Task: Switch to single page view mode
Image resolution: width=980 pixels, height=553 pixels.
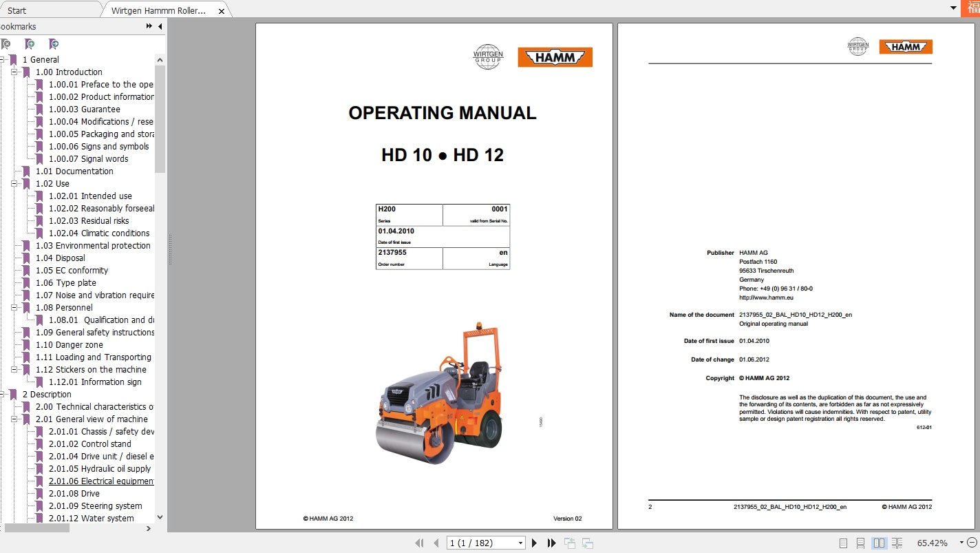Action: pos(843,543)
